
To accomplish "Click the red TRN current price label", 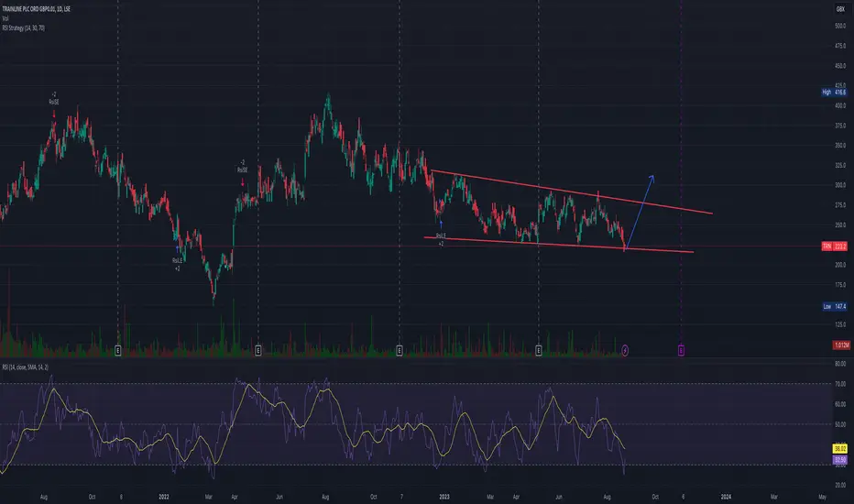I will click(835, 247).
